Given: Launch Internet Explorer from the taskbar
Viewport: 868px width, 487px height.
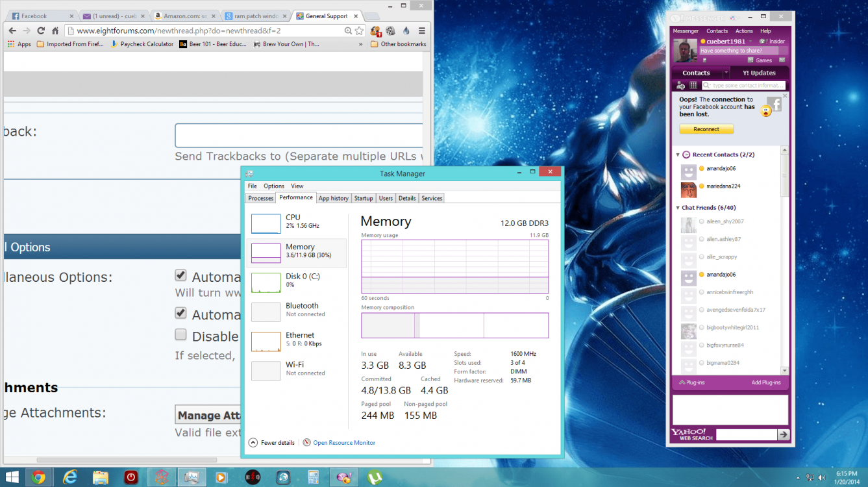Looking at the screenshot, I should tap(69, 477).
